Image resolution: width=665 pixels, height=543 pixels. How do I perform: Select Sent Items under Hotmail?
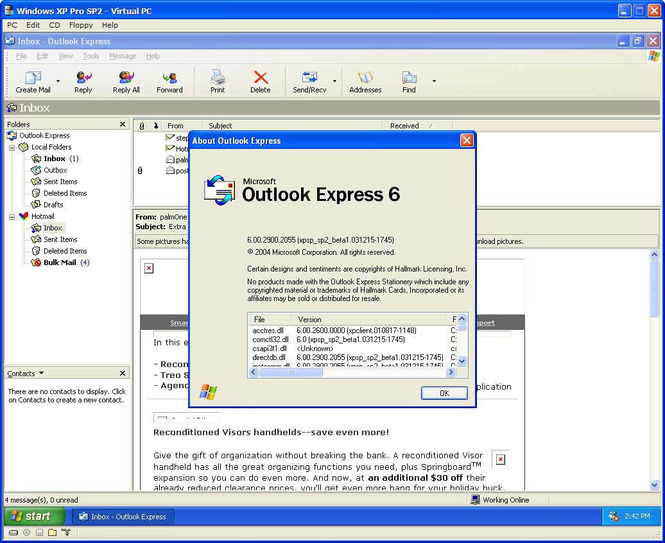click(x=60, y=239)
